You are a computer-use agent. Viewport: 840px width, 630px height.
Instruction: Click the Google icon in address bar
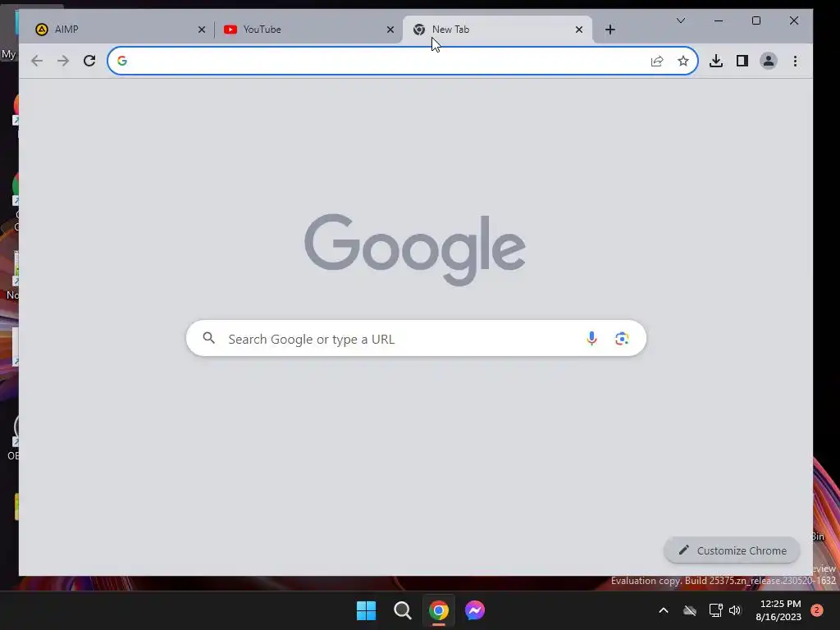click(122, 61)
